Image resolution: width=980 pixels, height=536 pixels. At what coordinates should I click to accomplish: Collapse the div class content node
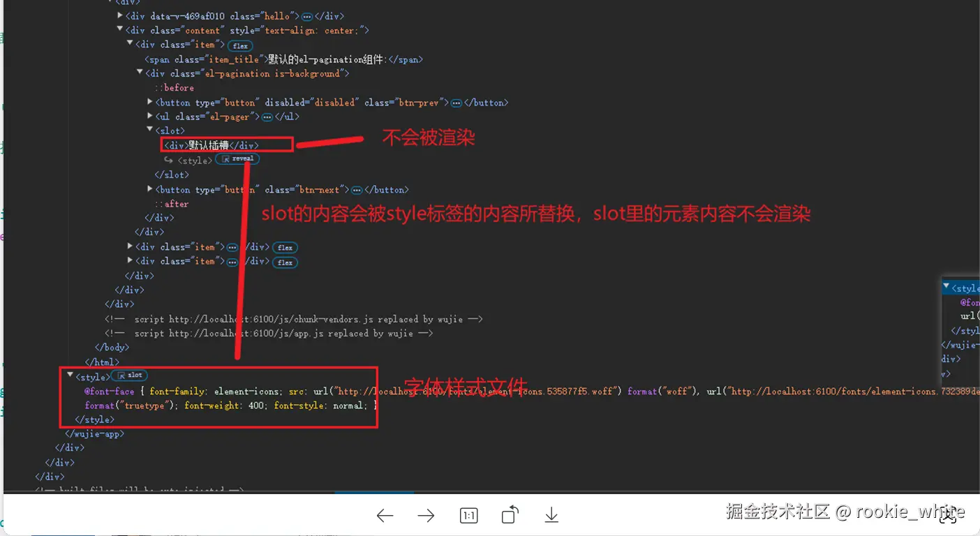(x=120, y=30)
